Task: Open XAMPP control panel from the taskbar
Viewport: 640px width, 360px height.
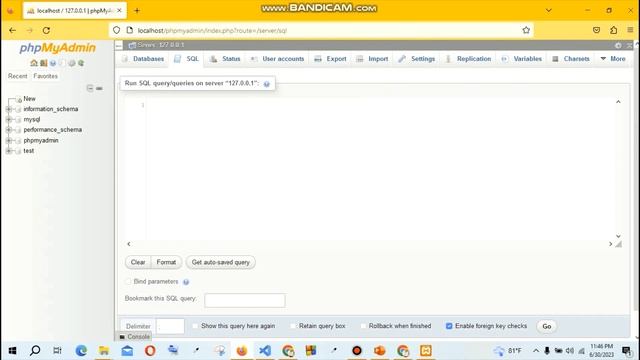Action: click(426, 350)
